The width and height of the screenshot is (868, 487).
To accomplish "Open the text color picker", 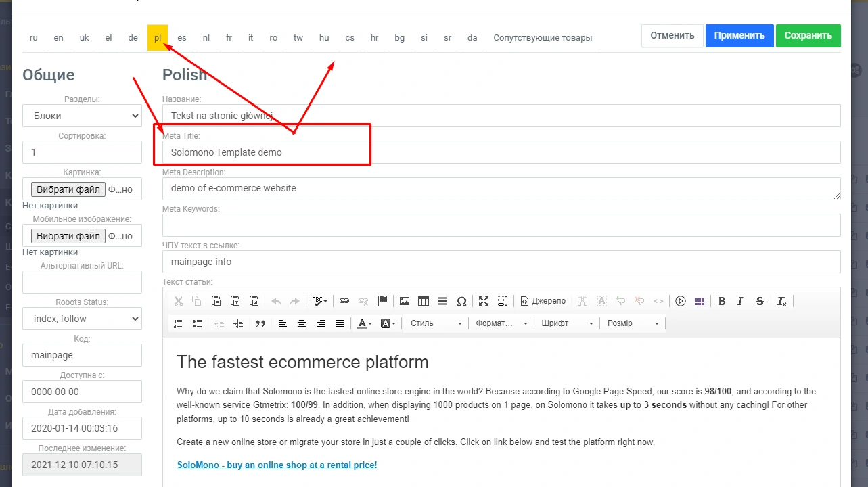I will point(364,323).
